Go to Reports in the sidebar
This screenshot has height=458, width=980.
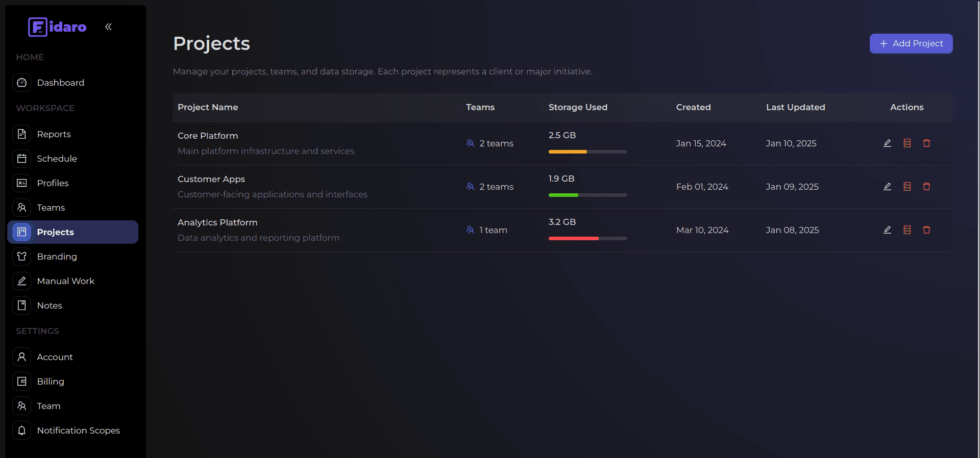54,134
